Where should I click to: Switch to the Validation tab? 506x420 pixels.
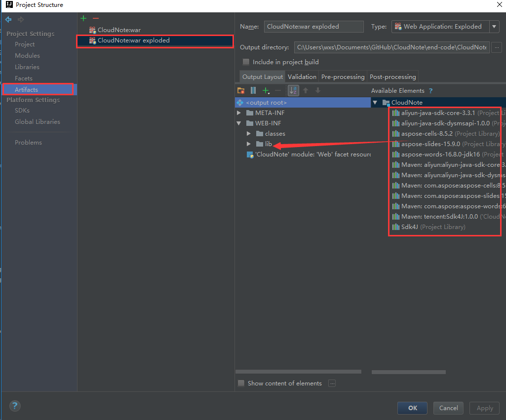(302, 77)
